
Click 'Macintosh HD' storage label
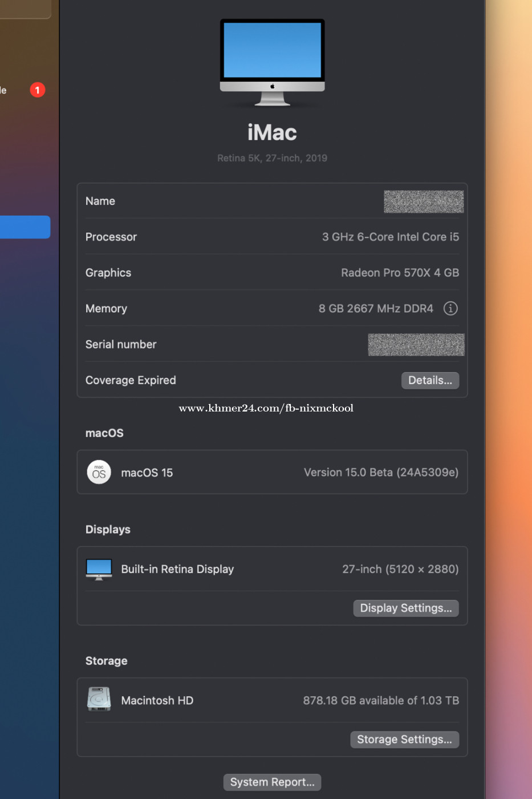tap(157, 701)
